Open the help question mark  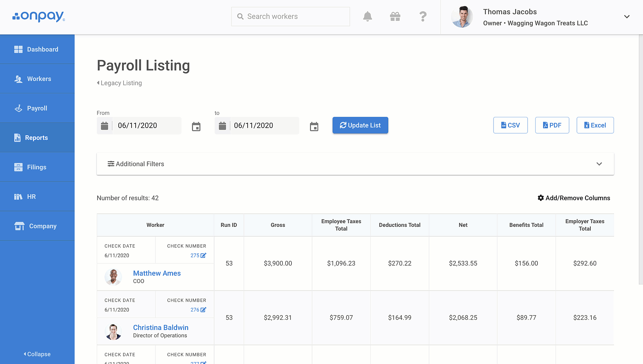coord(423,17)
